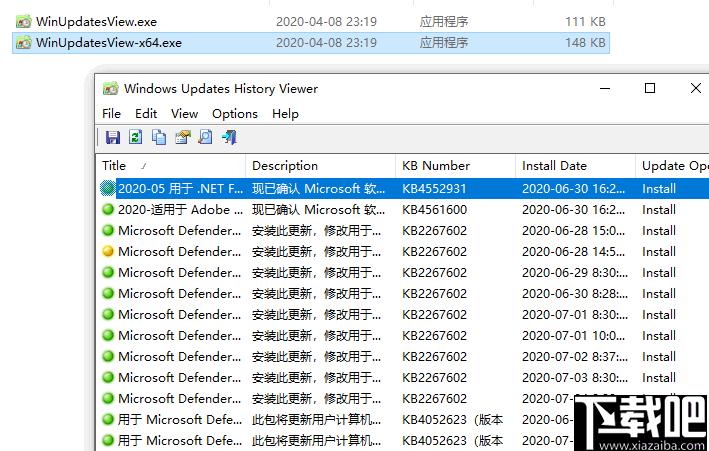Viewport: 709px width, 451px height.
Task: Click the WinUpdatesView.exe file icon
Action: [x=24, y=21]
